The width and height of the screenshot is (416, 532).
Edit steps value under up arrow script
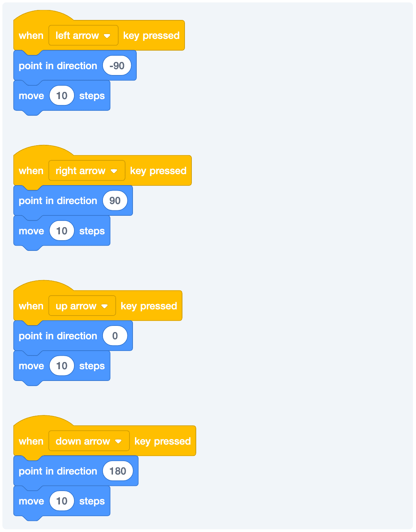pos(62,366)
